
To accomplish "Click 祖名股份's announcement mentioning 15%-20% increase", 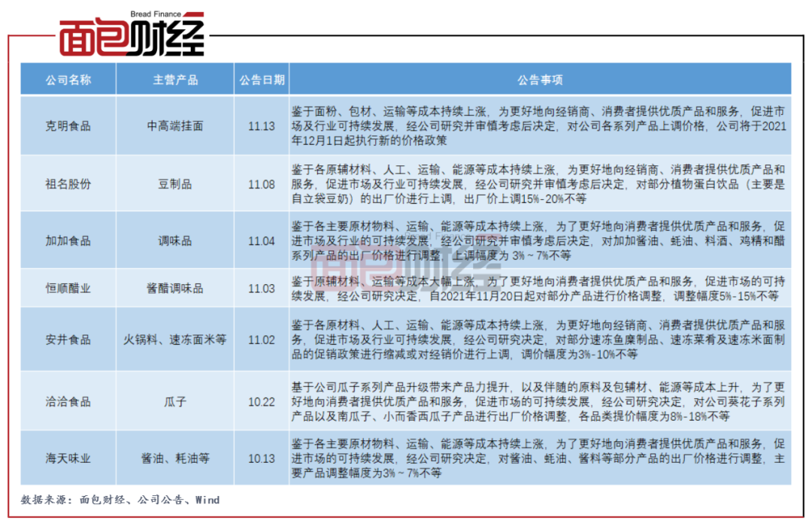I will pyautogui.click(x=538, y=184).
